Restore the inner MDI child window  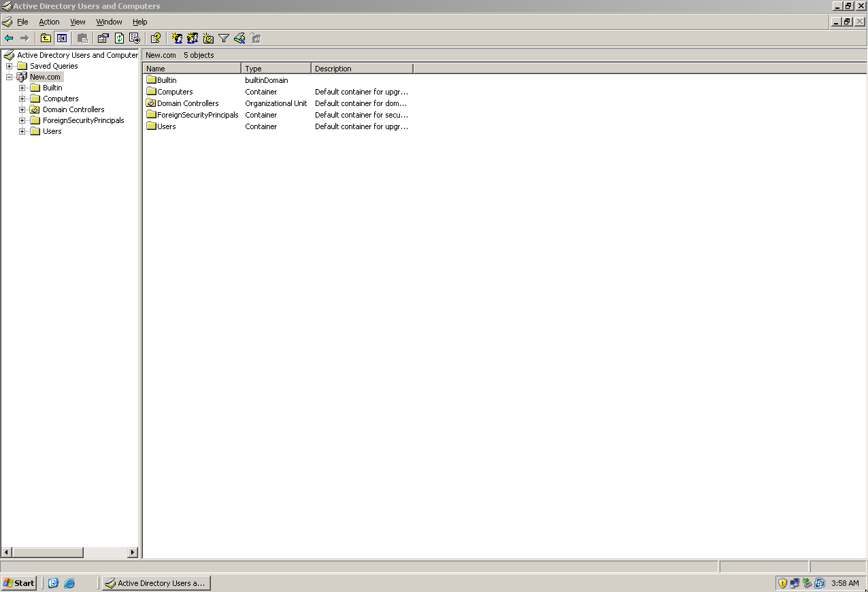[847, 22]
